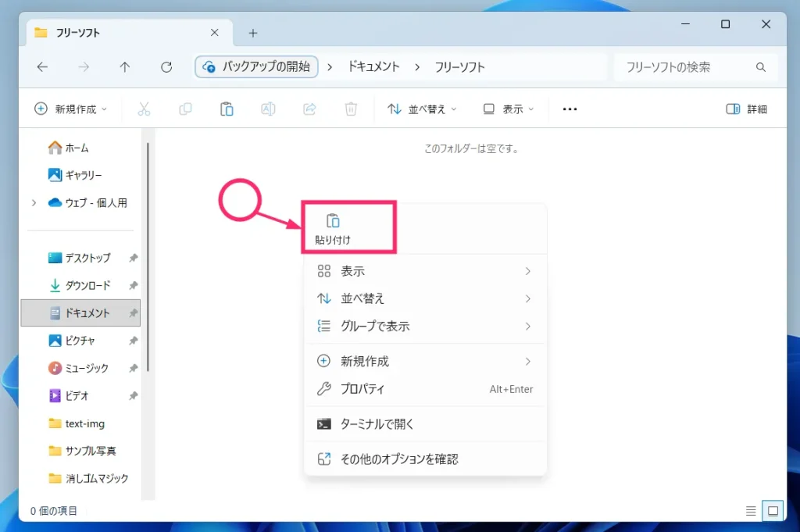The image size is (800, 532).
Task: Select ドキュメント in the sidebar
Action: point(80,312)
